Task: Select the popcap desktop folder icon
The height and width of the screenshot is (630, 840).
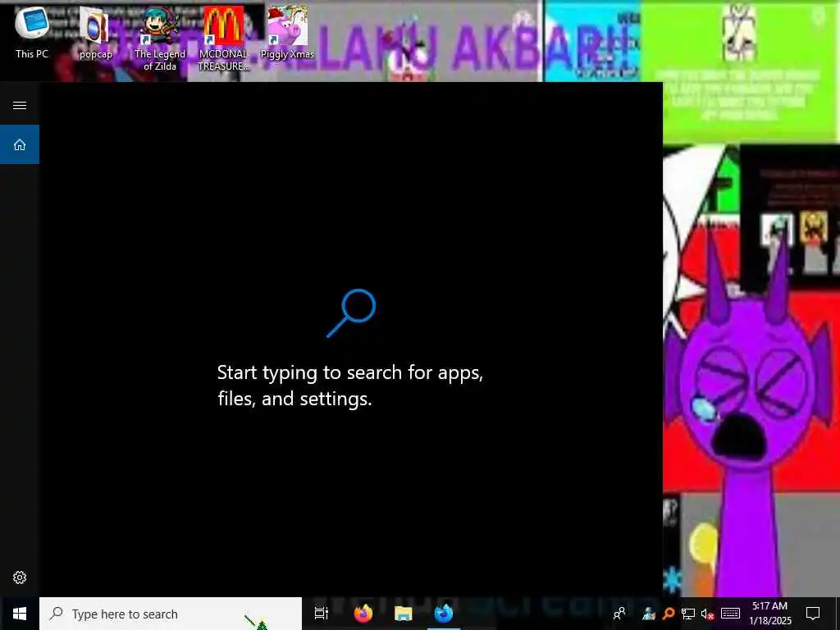Action: (x=95, y=33)
